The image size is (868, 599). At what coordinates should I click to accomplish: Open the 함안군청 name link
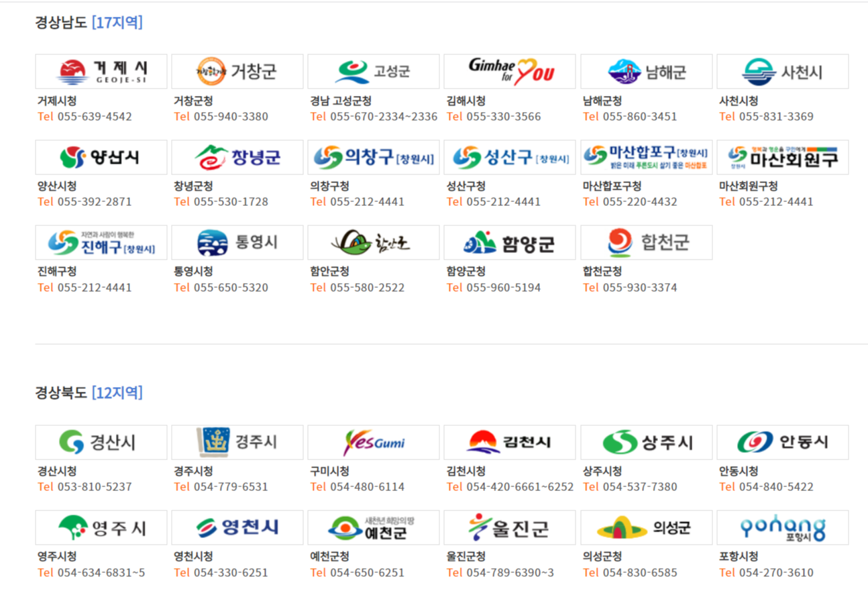pyautogui.click(x=329, y=271)
